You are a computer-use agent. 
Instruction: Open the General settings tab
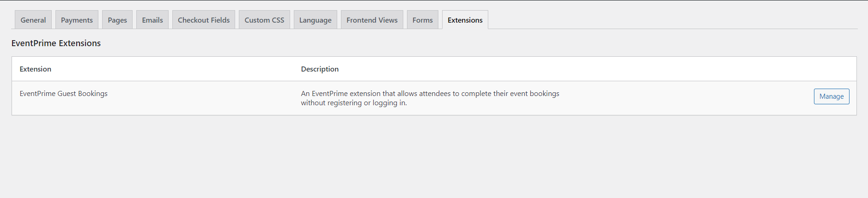(33, 20)
